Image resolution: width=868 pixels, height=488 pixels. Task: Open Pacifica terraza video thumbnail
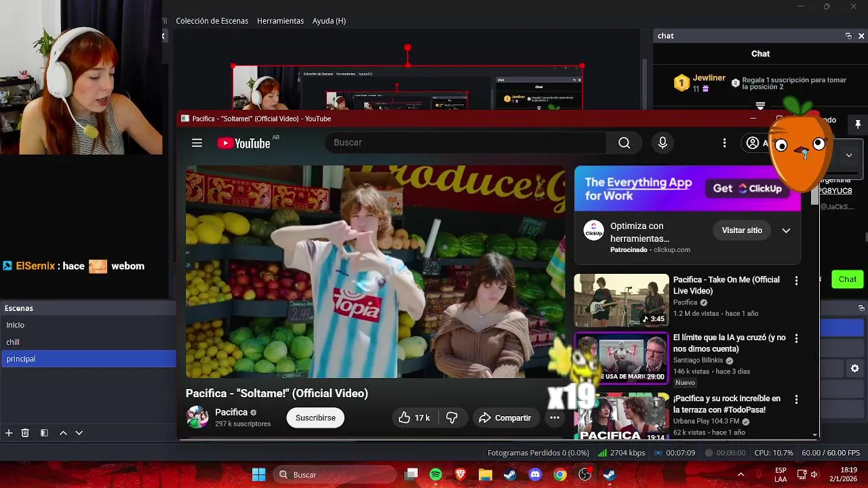[621, 416]
